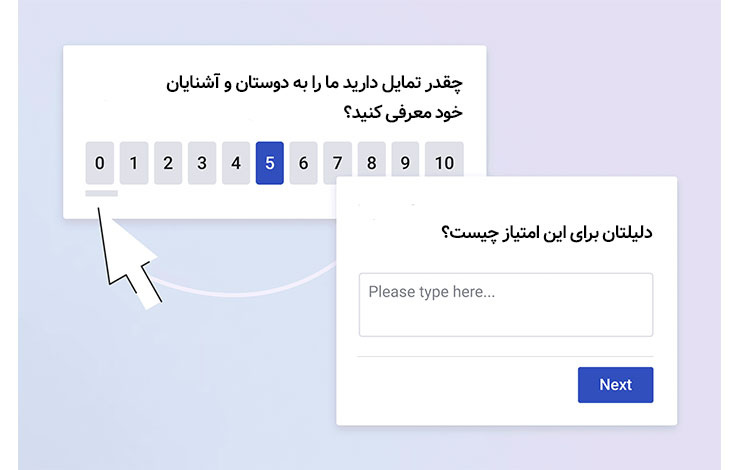Choose the number 9 rating box

click(406, 163)
